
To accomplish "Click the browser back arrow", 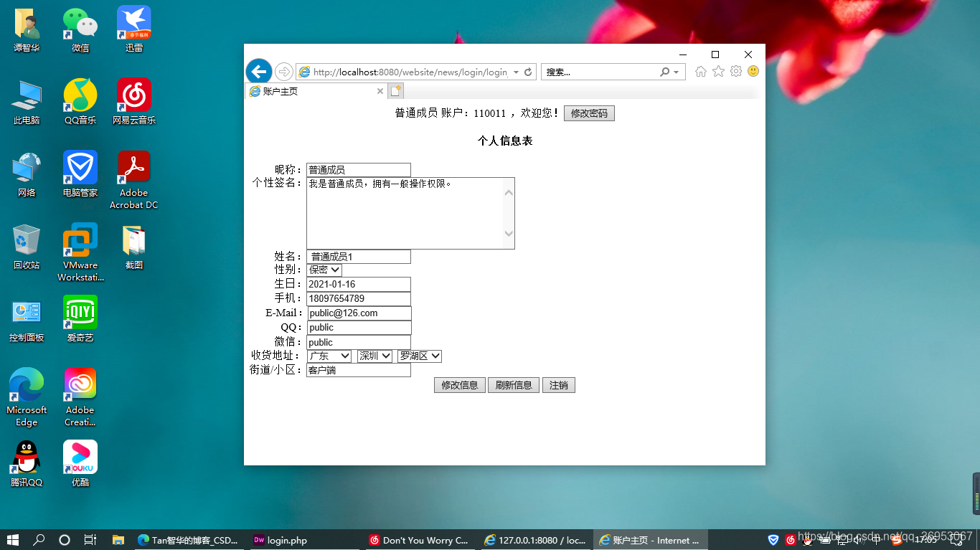I will coord(258,72).
